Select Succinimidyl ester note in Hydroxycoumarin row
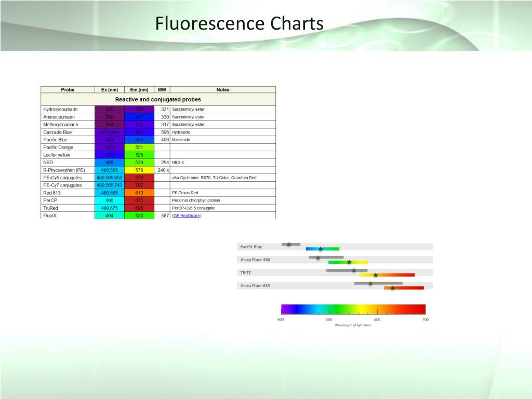The height and width of the screenshot is (399, 532). coord(188,109)
